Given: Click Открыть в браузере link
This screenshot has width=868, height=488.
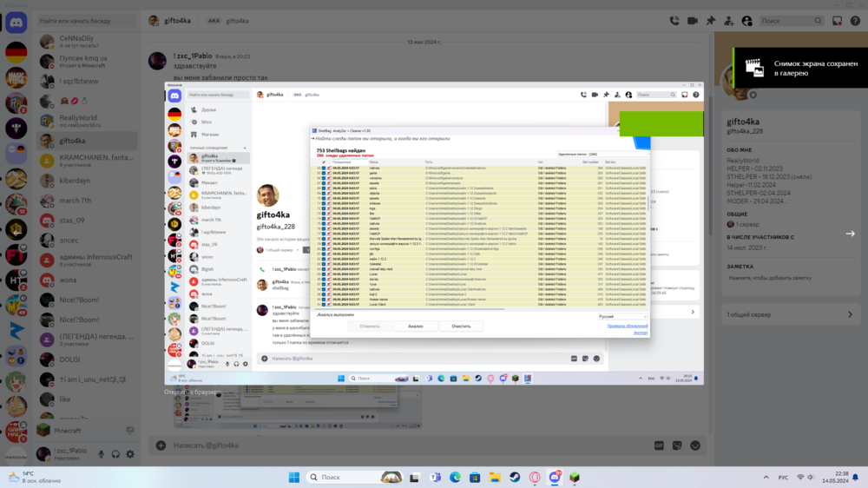Looking at the screenshot, I should pyautogui.click(x=192, y=392).
